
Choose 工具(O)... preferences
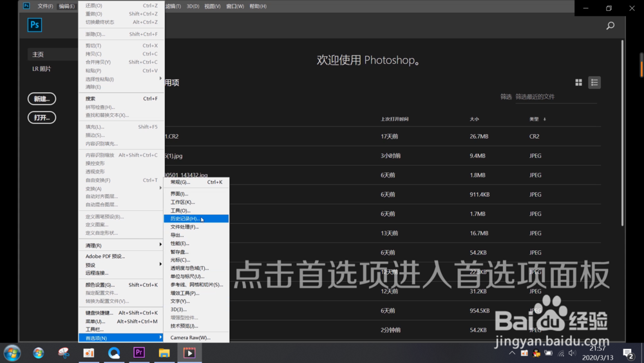click(196, 210)
